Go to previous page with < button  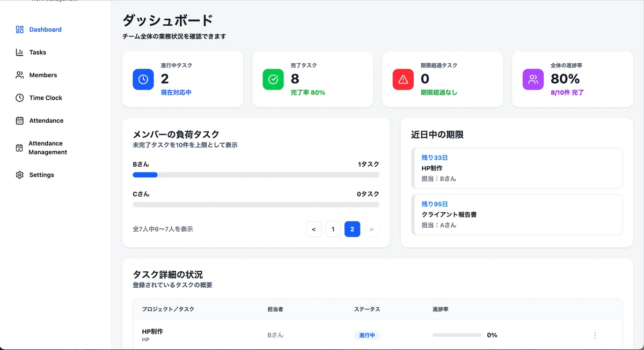coord(313,229)
